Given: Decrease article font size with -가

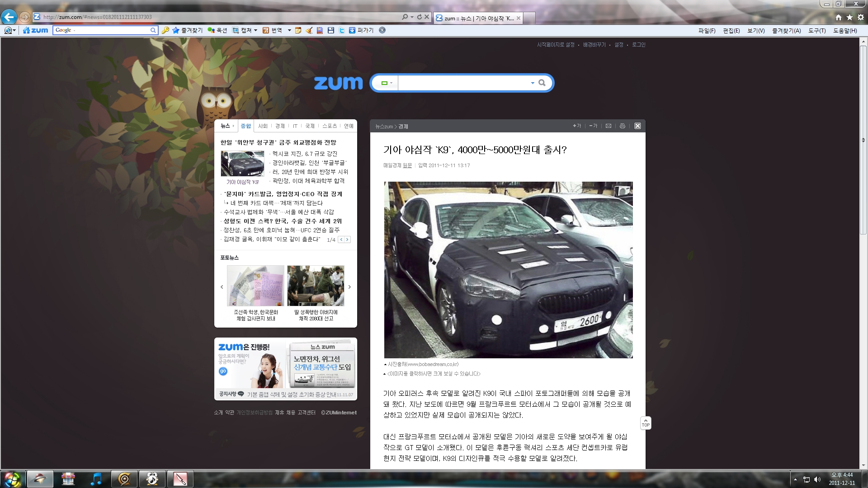Looking at the screenshot, I should click(593, 126).
